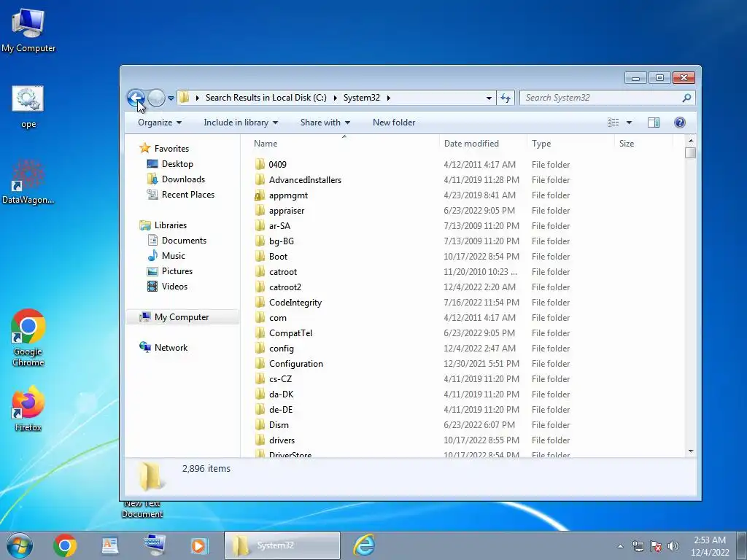Open the Organize menu
Viewport: 747px width, 560px height.
(160, 122)
